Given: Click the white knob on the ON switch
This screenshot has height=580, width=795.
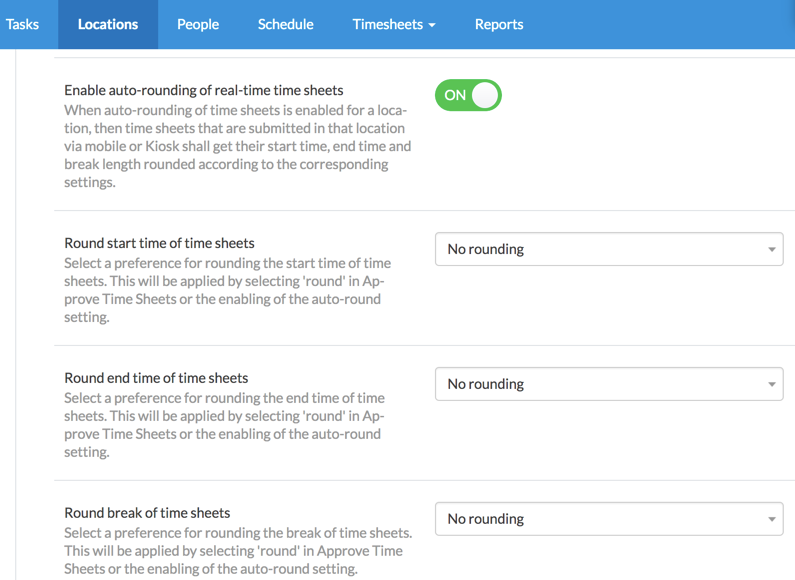Looking at the screenshot, I should pyautogui.click(x=485, y=95).
